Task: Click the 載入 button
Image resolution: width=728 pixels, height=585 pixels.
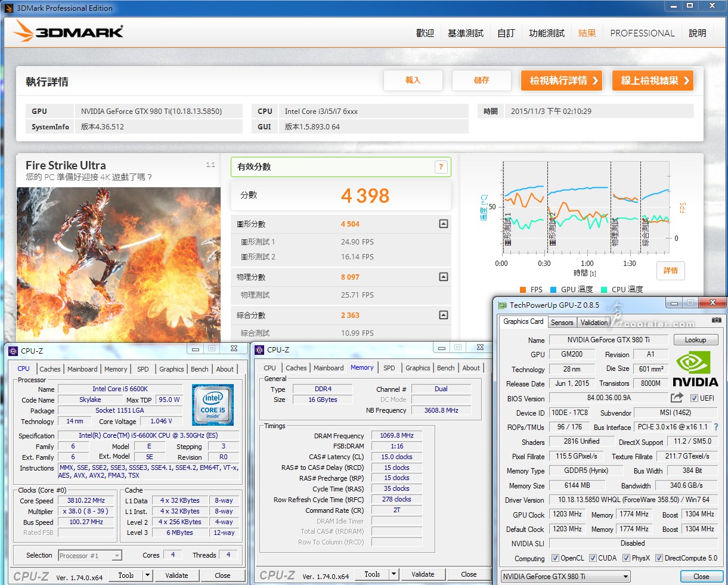Action: point(413,81)
